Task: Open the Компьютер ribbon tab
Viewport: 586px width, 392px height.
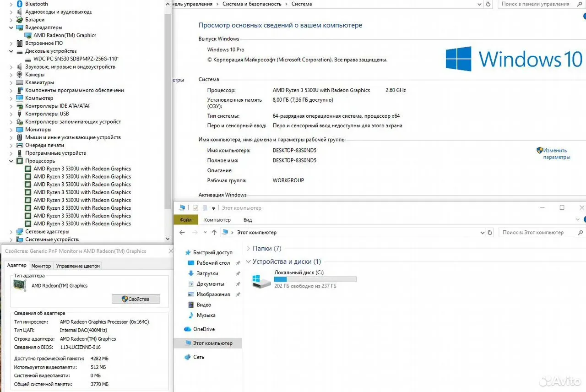Action: pyautogui.click(x=217, y=220)
